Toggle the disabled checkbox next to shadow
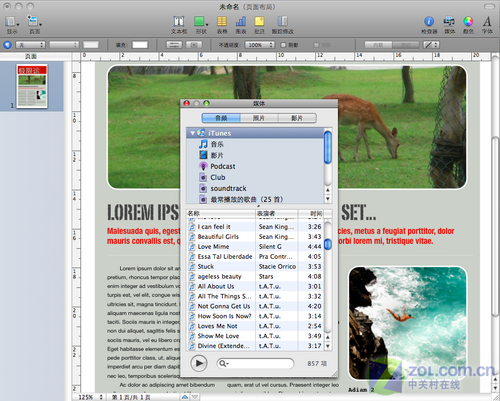Image resolution: width=500 pixels, height=401 pixels. tap(316, 45)
